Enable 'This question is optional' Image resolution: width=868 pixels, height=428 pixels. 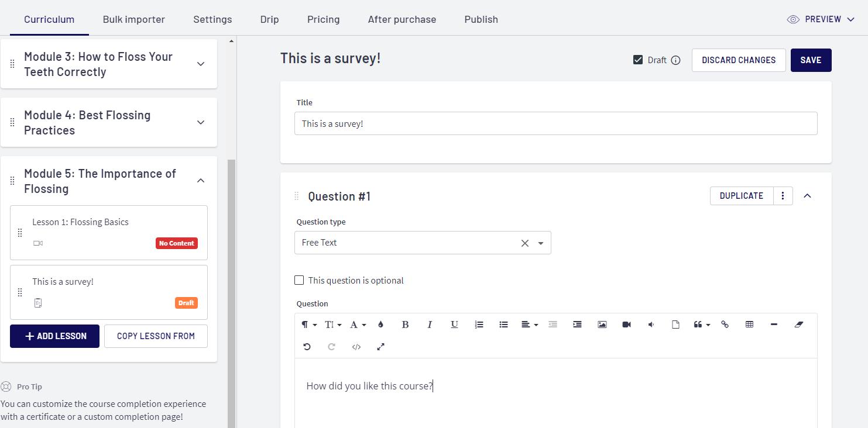[x=299, y=280]
